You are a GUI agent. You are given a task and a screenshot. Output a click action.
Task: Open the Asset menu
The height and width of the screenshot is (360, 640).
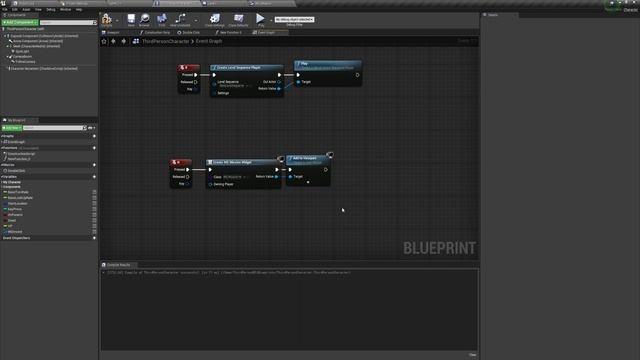click(x=26, y=9)
